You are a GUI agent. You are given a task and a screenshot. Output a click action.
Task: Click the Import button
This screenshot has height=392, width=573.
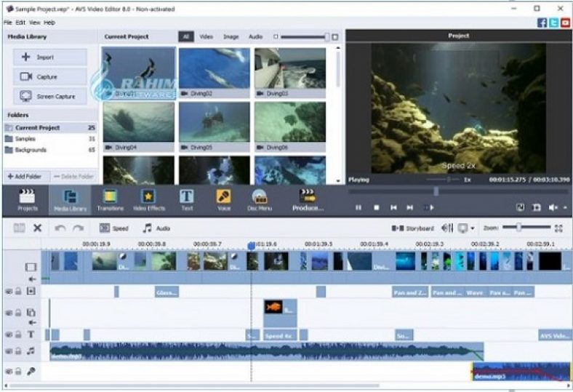click(49, 57)
